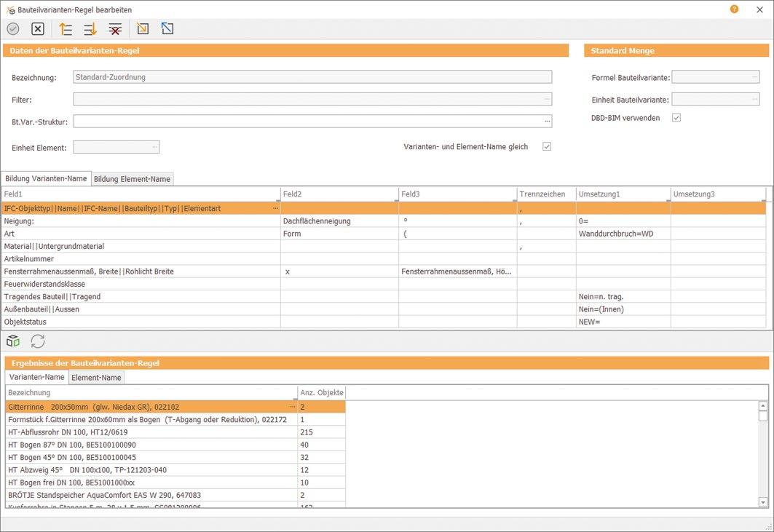Screen dimensions: 774x532
Task: Click the cancel X box toolbar icon
Action: [x=38, y=29]
